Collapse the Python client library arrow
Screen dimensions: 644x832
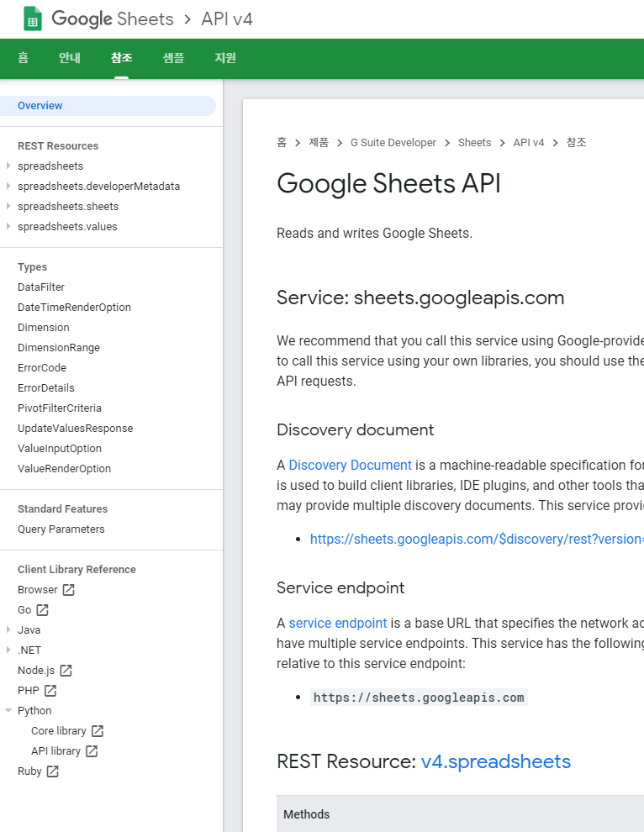(x=8, y=710)
